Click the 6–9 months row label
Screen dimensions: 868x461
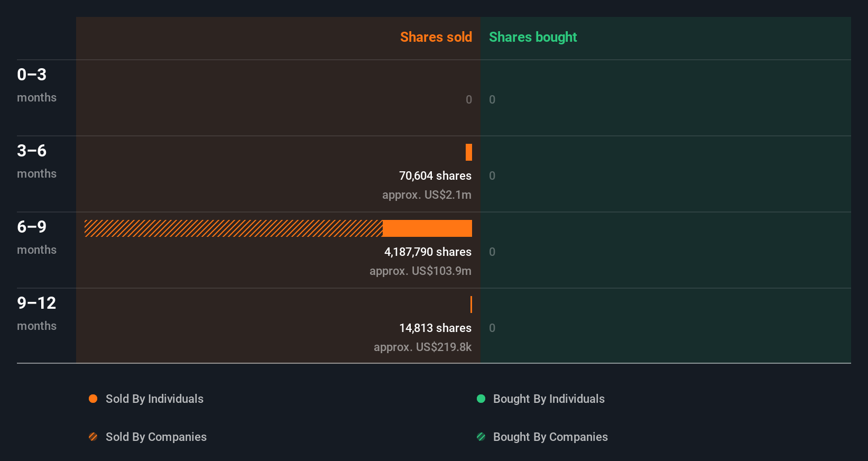36,237
